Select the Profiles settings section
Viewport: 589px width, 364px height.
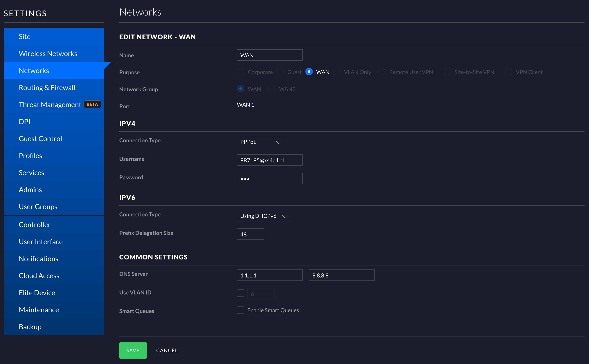(x=30, y=155)
